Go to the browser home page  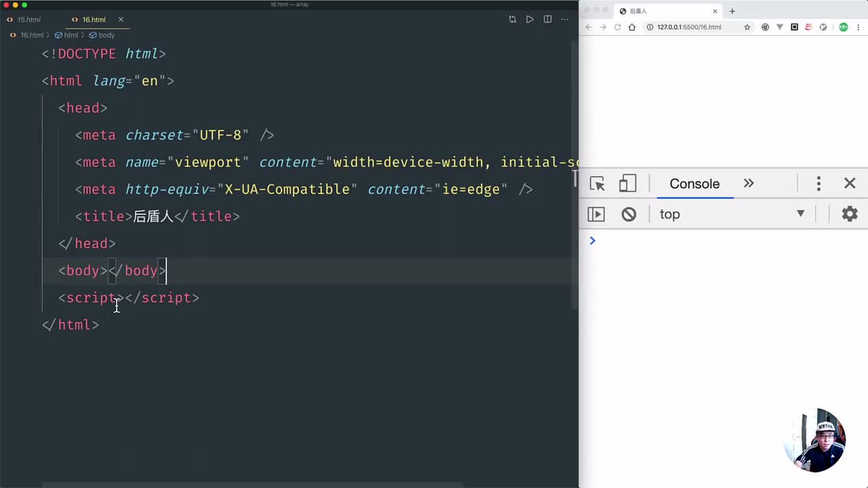(632, 27)
